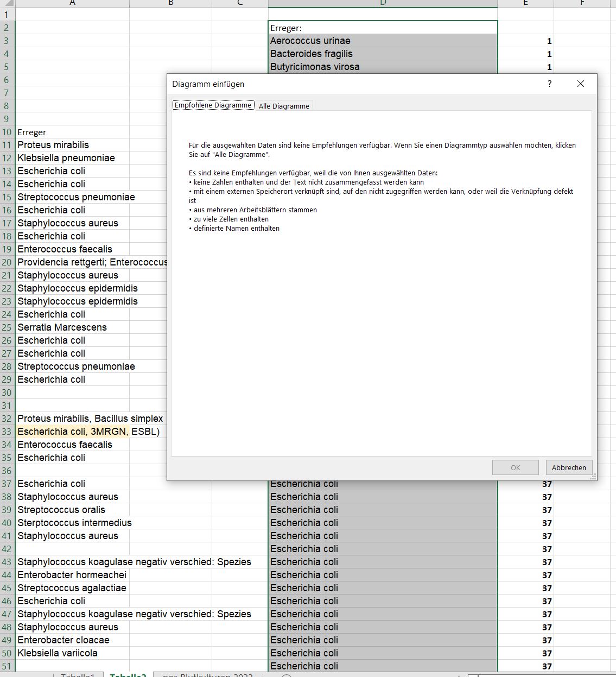Click the value 37 in row 38
The height and width of the screenshot is (677, 616).
point(525,497)
